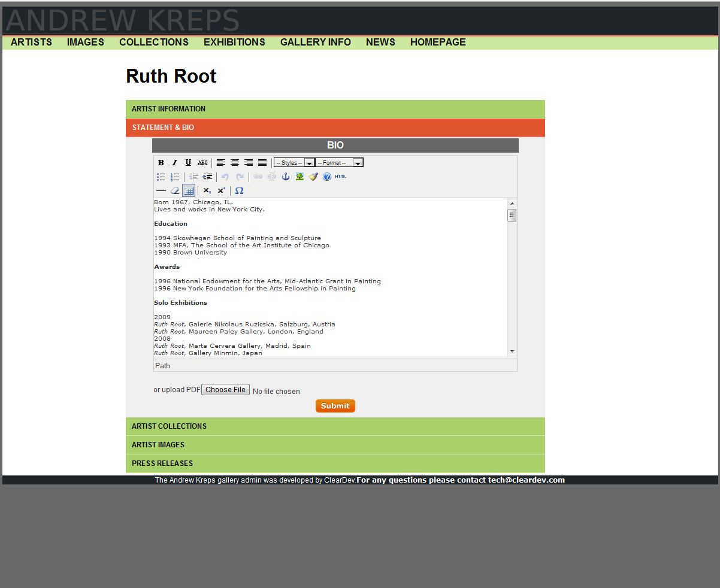Toggle the visual aids table icon

[189, 190]
